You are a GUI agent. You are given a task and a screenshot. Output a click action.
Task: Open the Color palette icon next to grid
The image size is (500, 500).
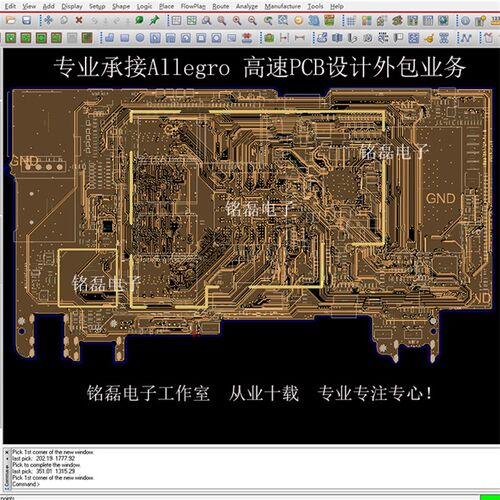pyautogui.click(x=366, y=21)
